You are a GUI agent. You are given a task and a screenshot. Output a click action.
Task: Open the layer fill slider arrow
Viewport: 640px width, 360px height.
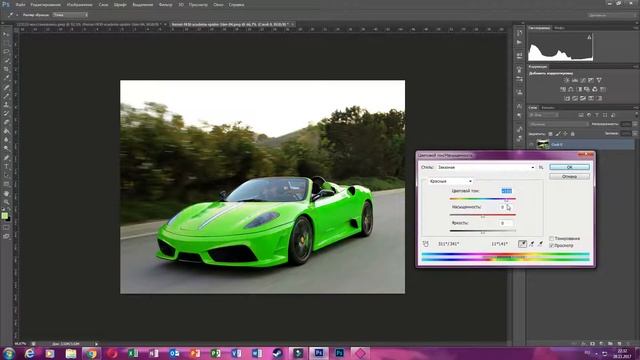point(635,133)
